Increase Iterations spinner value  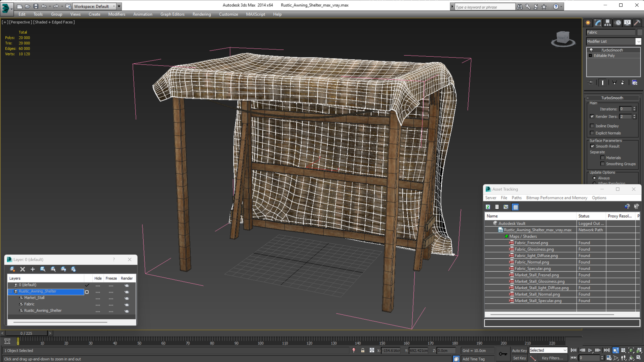click(634, 108)
